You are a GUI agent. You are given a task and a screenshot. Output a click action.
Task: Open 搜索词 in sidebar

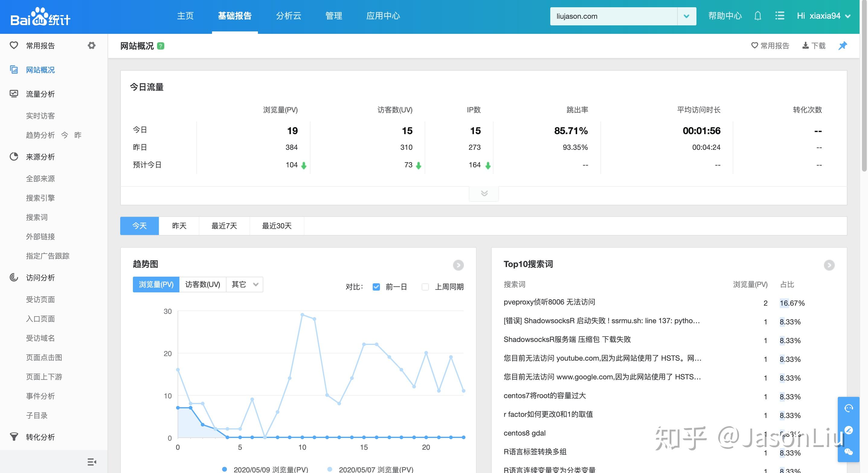(37, 217)
